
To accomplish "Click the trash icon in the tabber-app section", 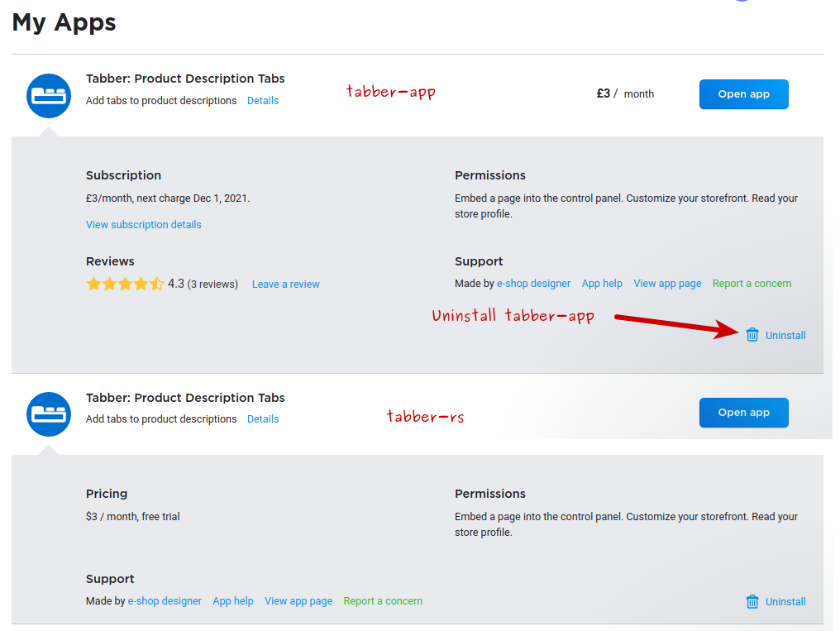I will pos(752,335).
